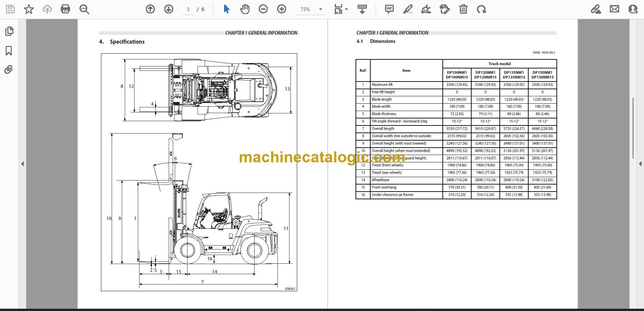Edit the current page number field
This screenshot has width=644, height=311.
188,9
